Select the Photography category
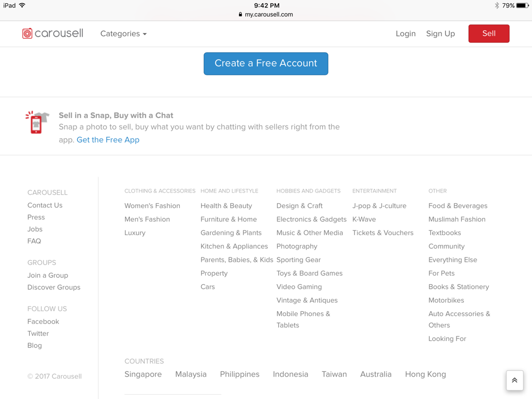This screenshot has width=532, height=399. (x=297, y=246)
